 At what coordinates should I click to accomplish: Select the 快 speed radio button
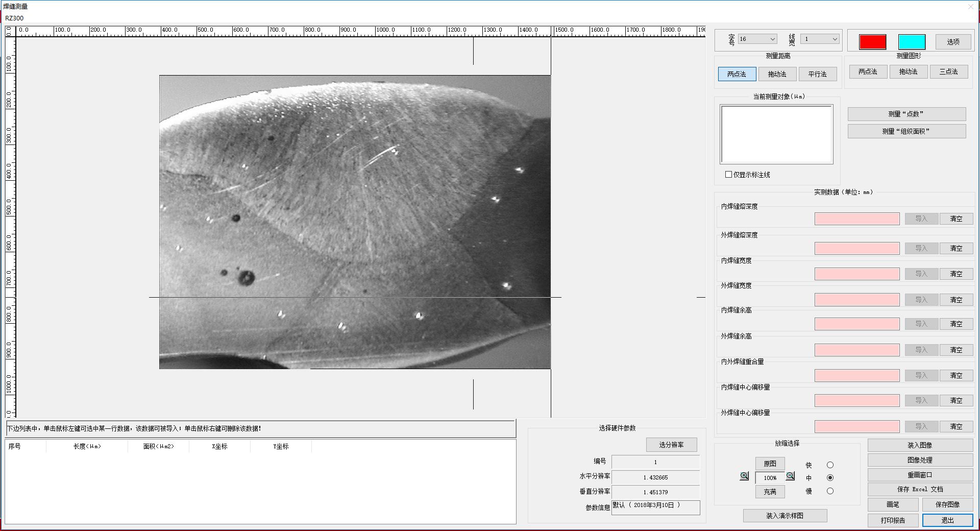point(830,465)
